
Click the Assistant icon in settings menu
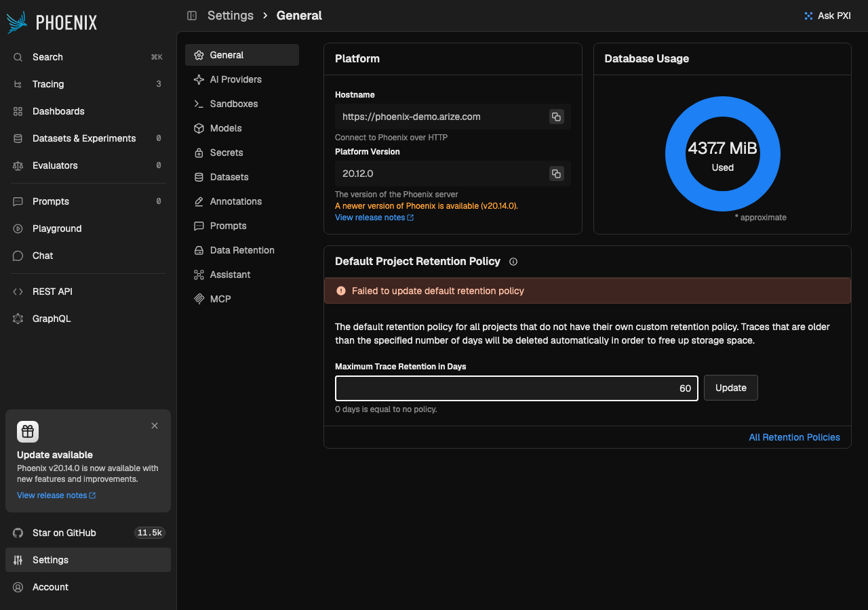(x=199, y=274)
